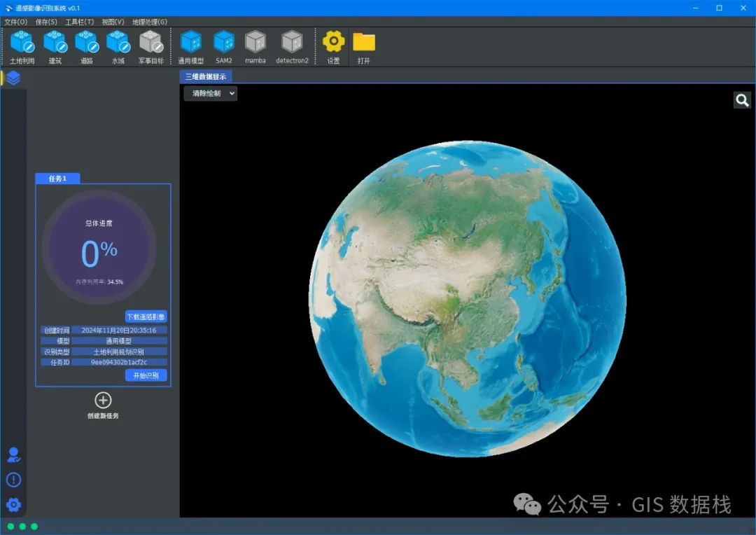Open the search magnifier on globe view

742,100
